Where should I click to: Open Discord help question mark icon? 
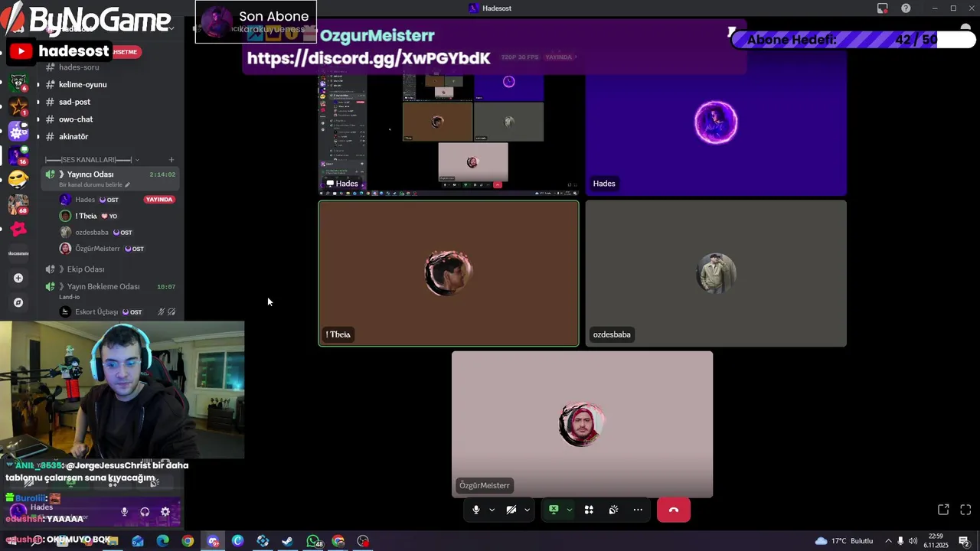pyautogui.click(x=906, y=8)
